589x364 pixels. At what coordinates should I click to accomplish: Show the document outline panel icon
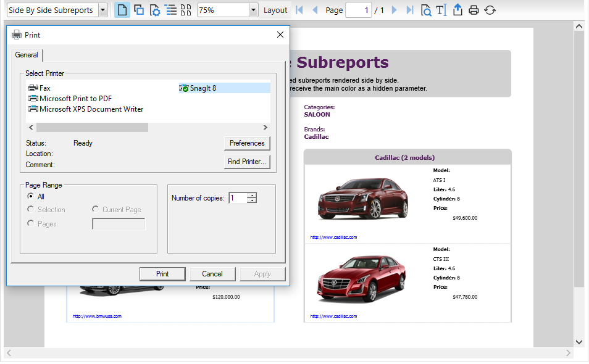[171, 10]
